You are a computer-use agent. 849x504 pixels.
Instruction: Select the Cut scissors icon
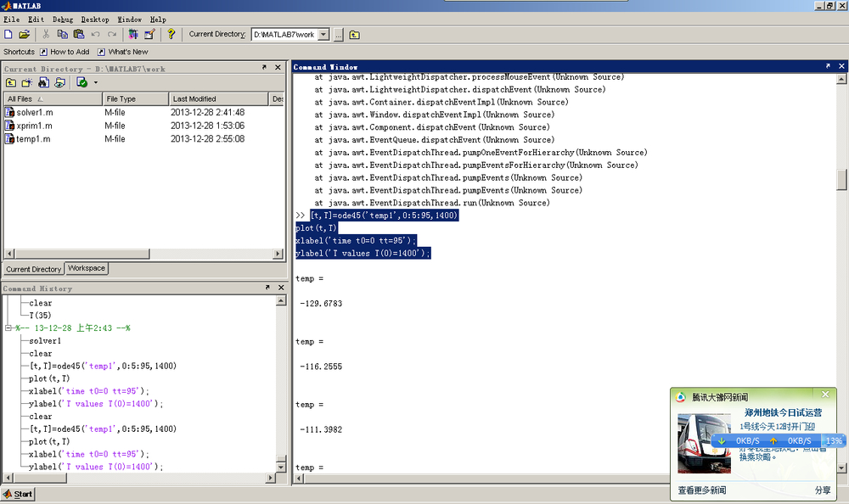46,35
